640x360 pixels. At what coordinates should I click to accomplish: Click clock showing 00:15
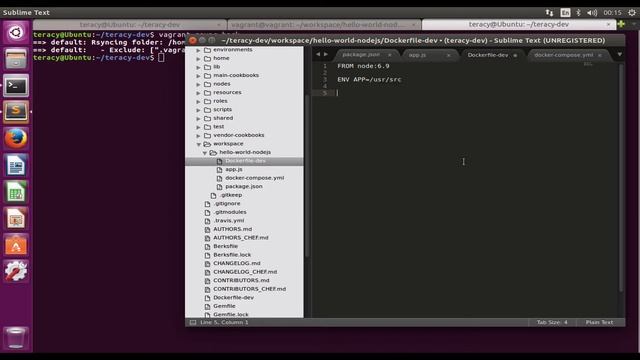[612, 13]
